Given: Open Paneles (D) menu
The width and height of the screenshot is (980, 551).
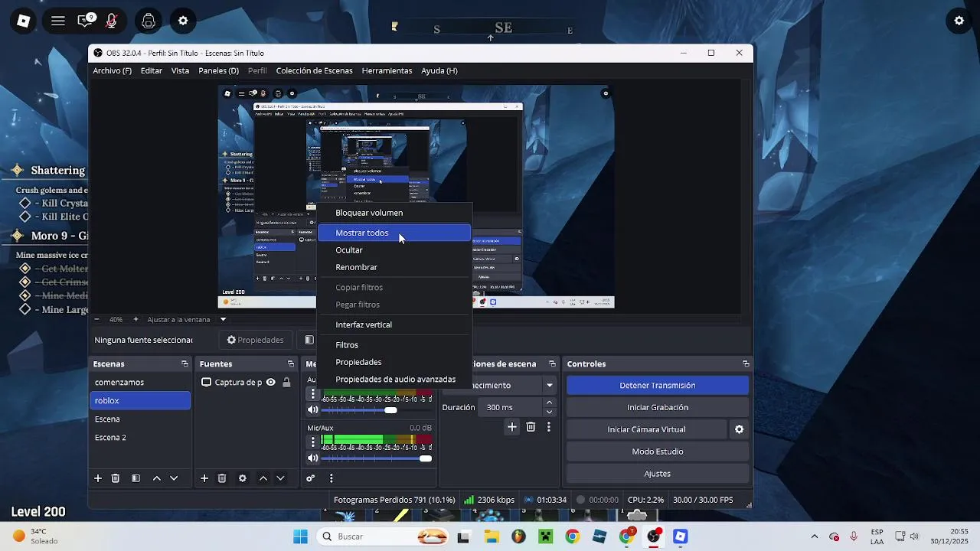Looking at the screenshot, I should point(218,70).
